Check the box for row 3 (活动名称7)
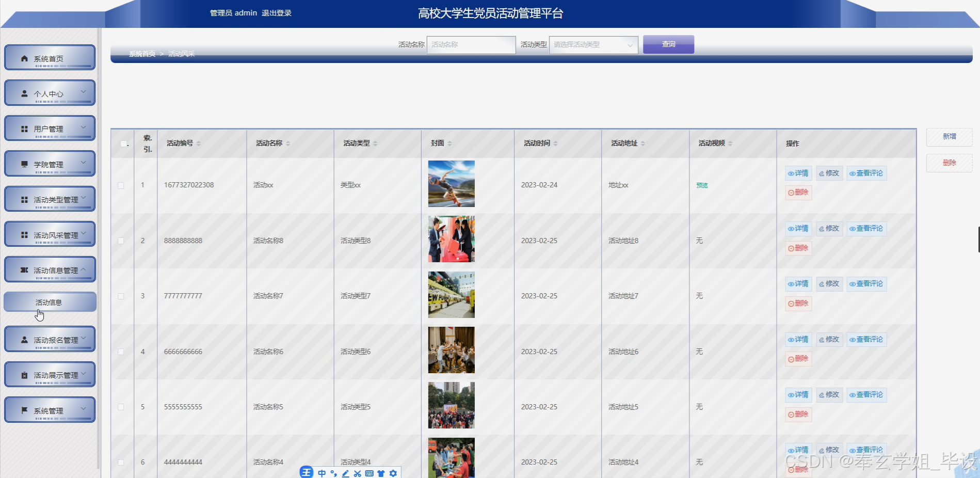The width and height of the screenshot is (980, 478). click(121, 296)
